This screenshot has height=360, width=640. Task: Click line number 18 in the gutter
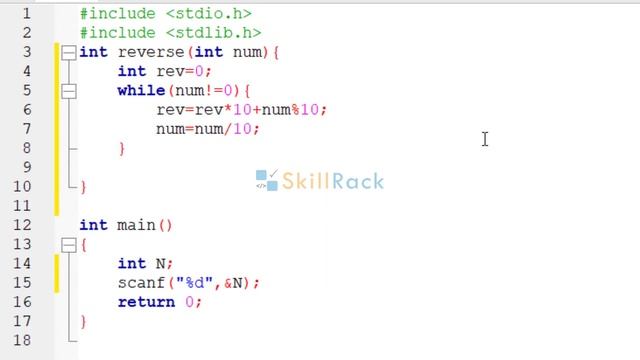(22, 340)
